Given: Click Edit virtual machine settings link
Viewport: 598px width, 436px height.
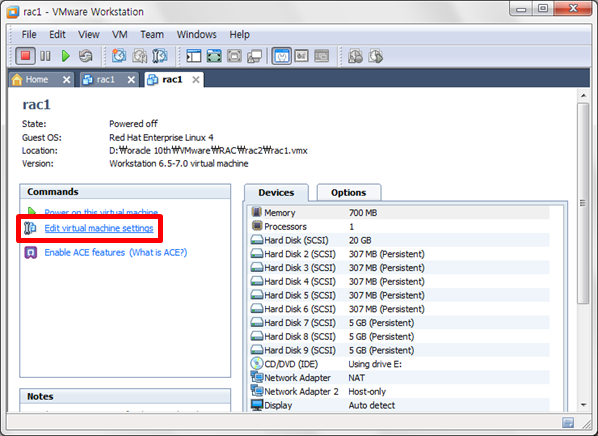Looking at the screenshot, I should coord(99,228).
